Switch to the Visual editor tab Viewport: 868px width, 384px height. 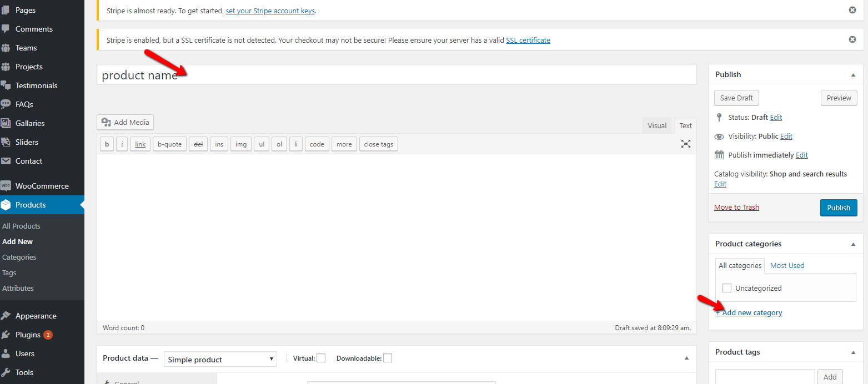pos(657,125)
